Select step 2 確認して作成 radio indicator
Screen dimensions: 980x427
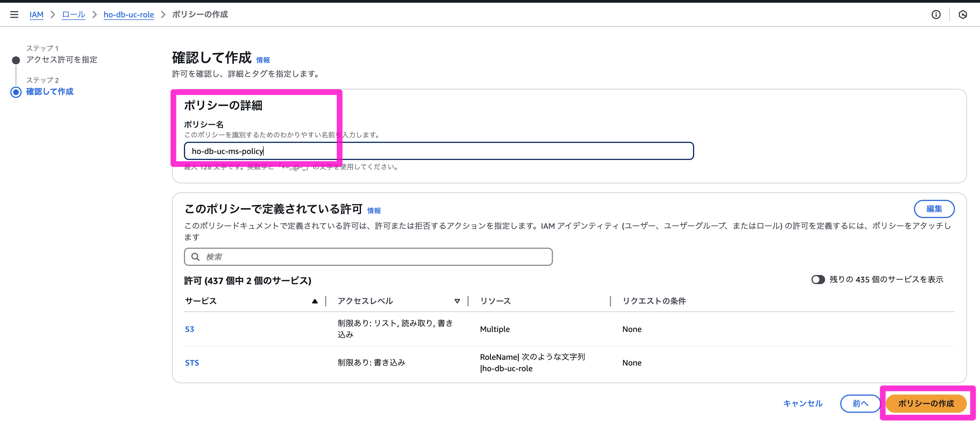16,92
